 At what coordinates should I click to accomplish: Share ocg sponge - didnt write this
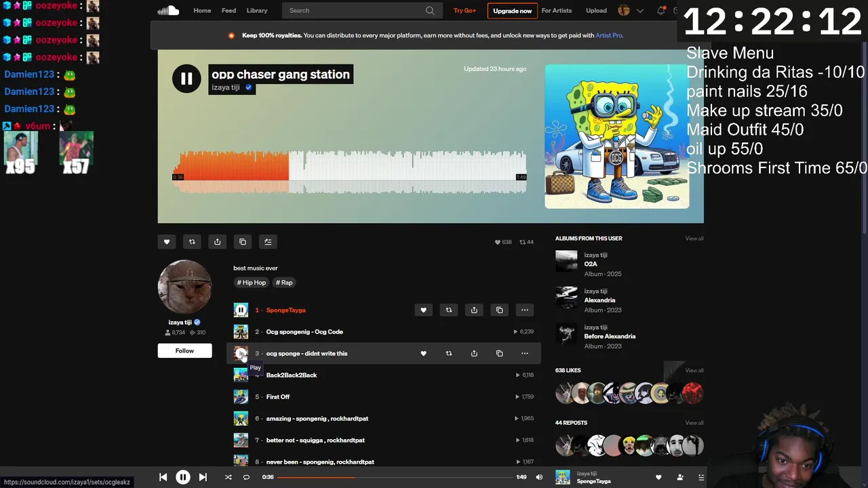pyautogui.click(x=474, y=353)
